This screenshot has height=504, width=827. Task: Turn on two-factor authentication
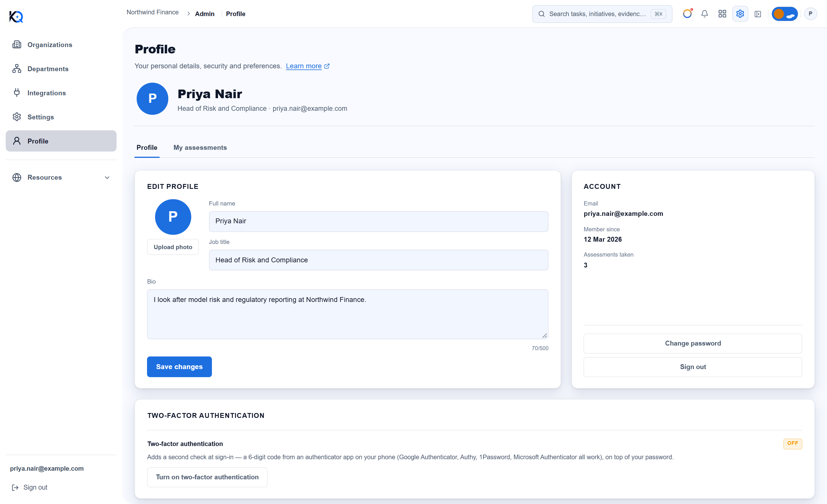(x=207, y=477)
